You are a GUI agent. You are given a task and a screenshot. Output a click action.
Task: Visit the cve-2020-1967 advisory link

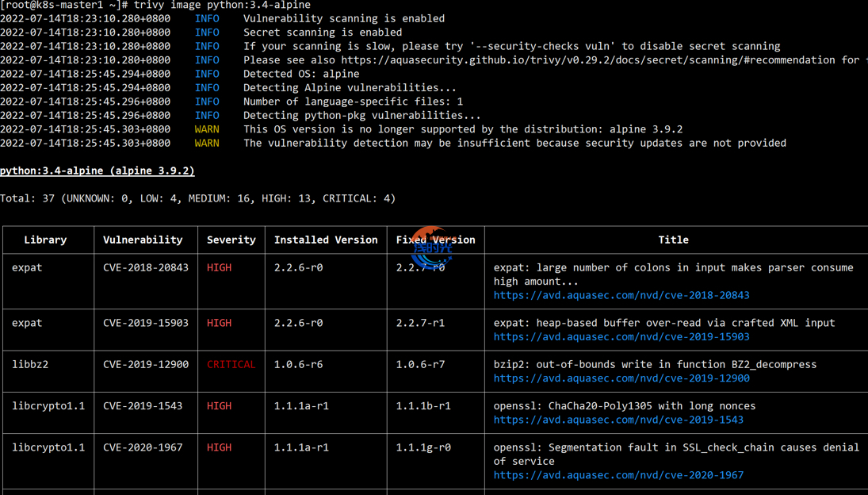618,475
